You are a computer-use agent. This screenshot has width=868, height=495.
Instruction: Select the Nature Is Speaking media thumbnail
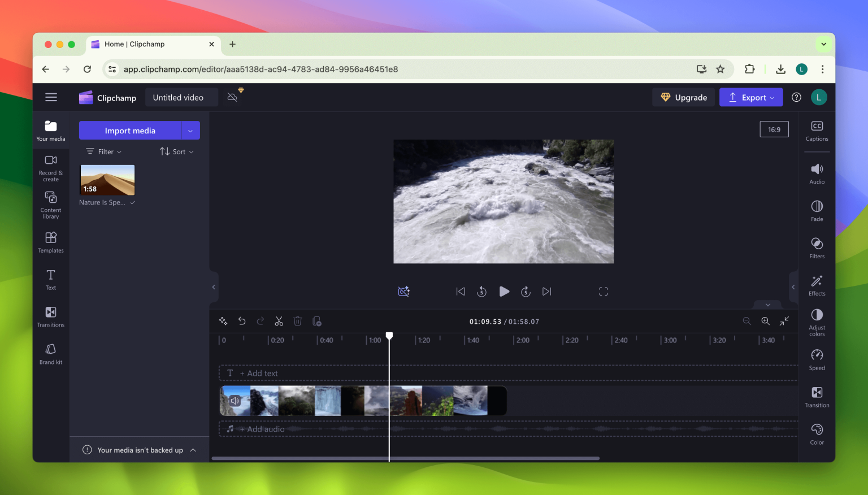(x=107, y=181)
